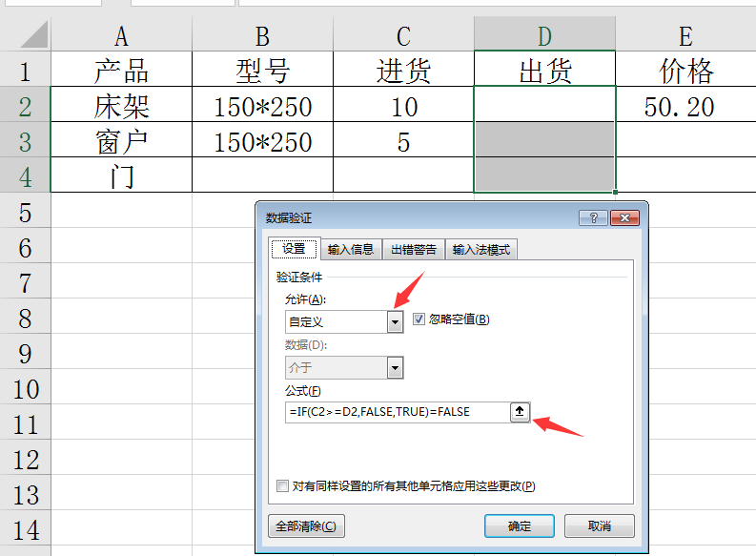Screen dimensions: 756x556
Task: Click the dialog help question mark button
Action: tap(594, 218)
